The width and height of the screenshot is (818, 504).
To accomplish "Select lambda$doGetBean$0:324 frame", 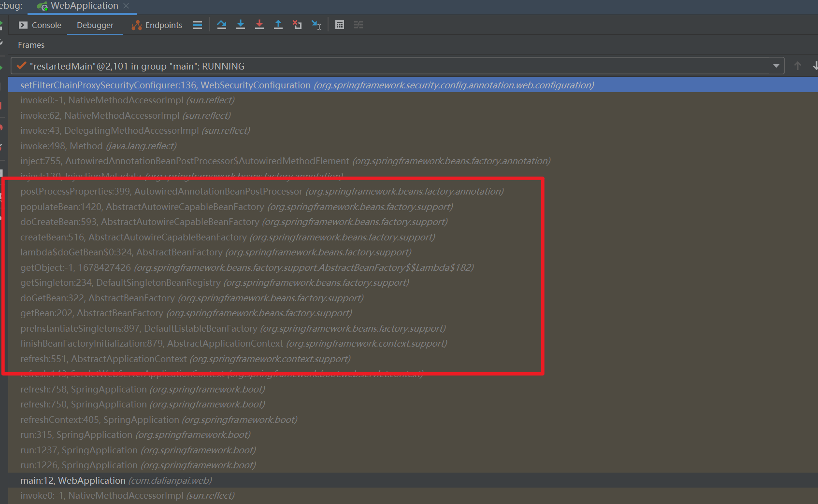I will [413, 252].
